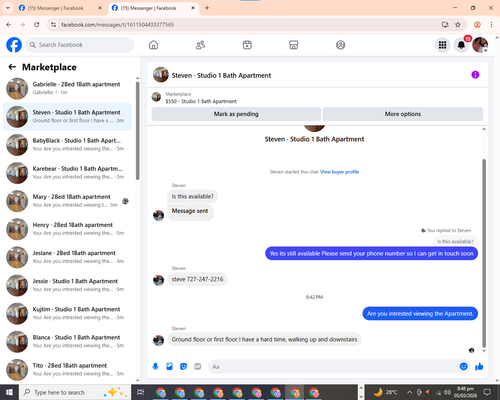Open Blanca Studio 1 Bath chat
Screen dimensions: 500x400
coord(67,342)
